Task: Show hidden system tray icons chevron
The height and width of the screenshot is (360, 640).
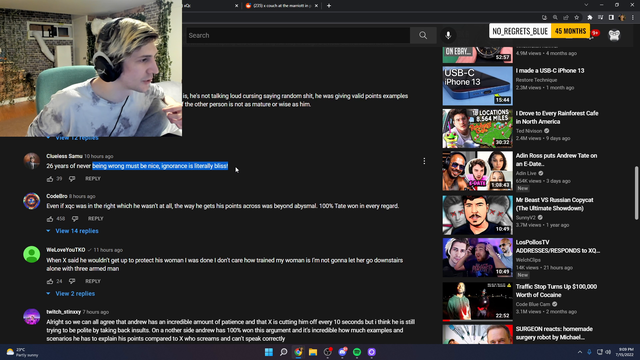Action: tap(580, 352)
